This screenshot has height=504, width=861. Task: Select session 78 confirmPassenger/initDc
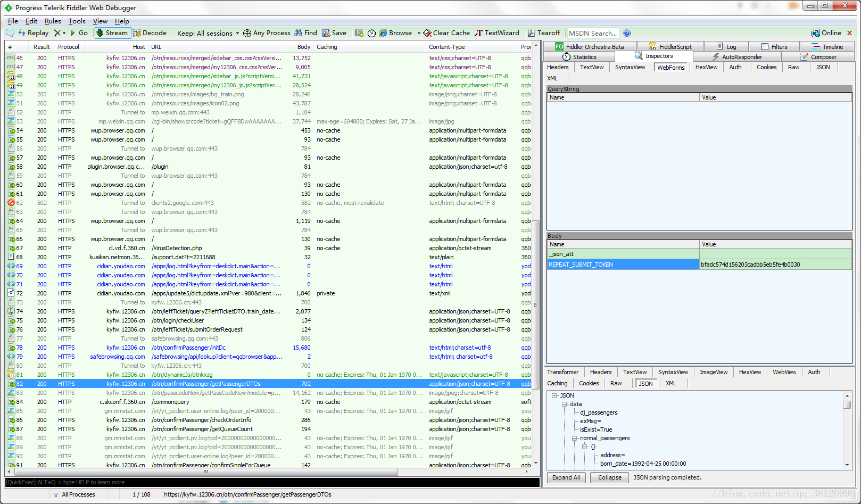tap(269, 348)
